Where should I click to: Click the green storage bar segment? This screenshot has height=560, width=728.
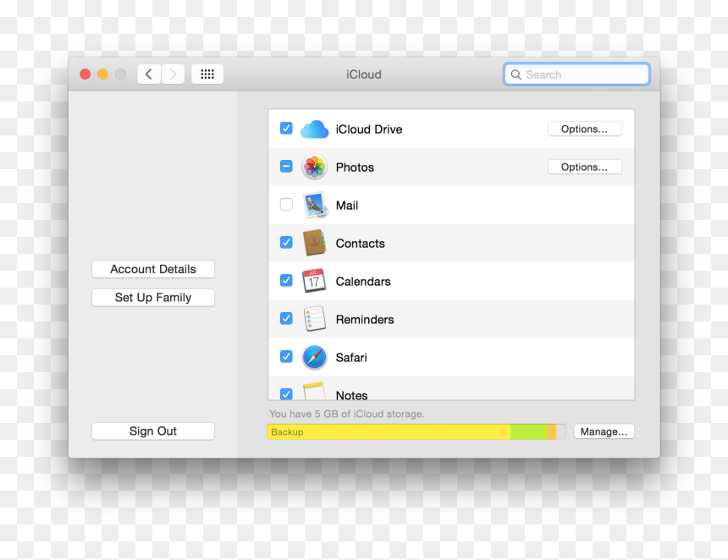[529, 432]
